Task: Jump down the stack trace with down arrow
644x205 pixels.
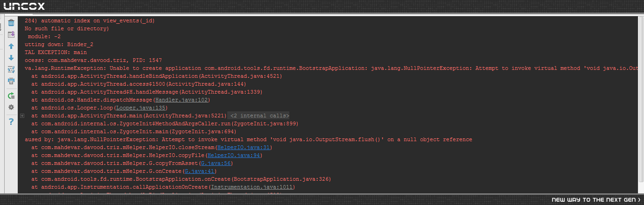Action: click(x=11, y=58)
